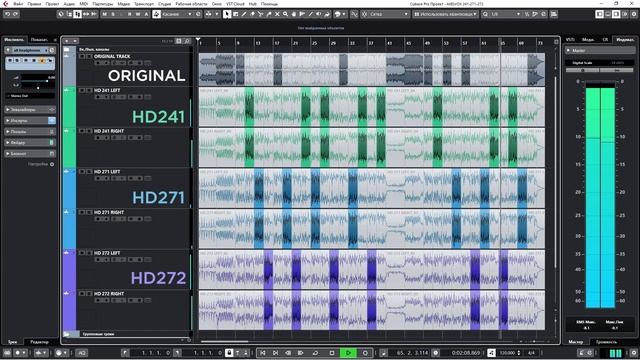Switch to the Редактор tab
640x360 pixels.
[x=40, y=342]
